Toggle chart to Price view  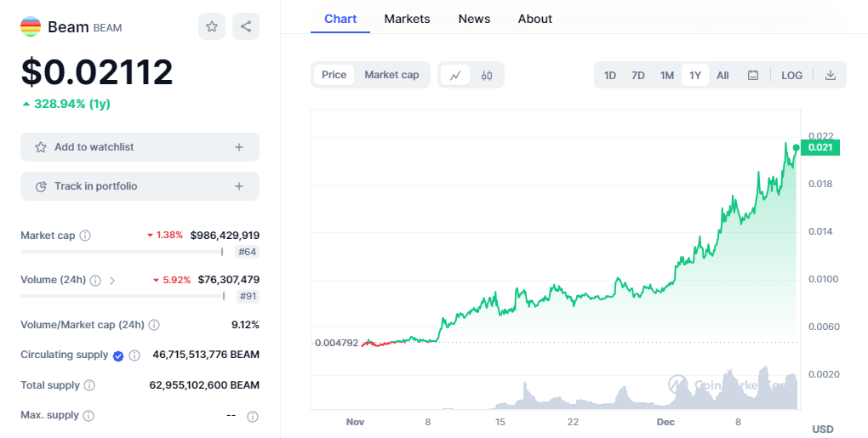(334, 75)
